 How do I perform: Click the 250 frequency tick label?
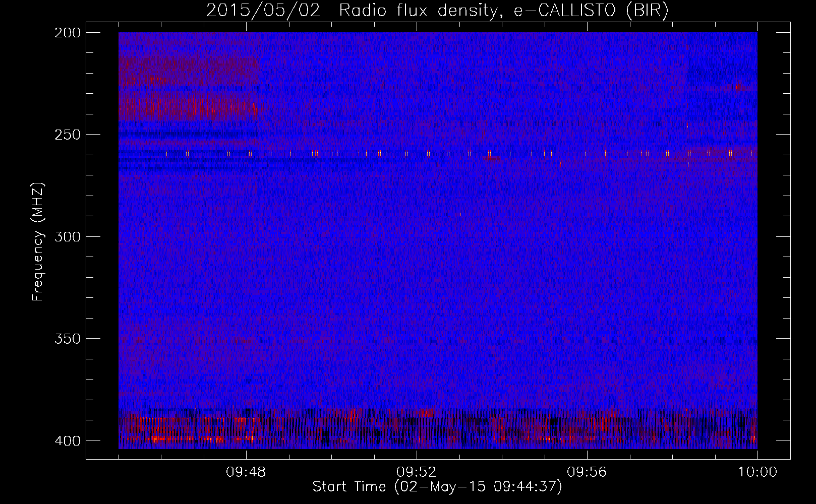67,135
